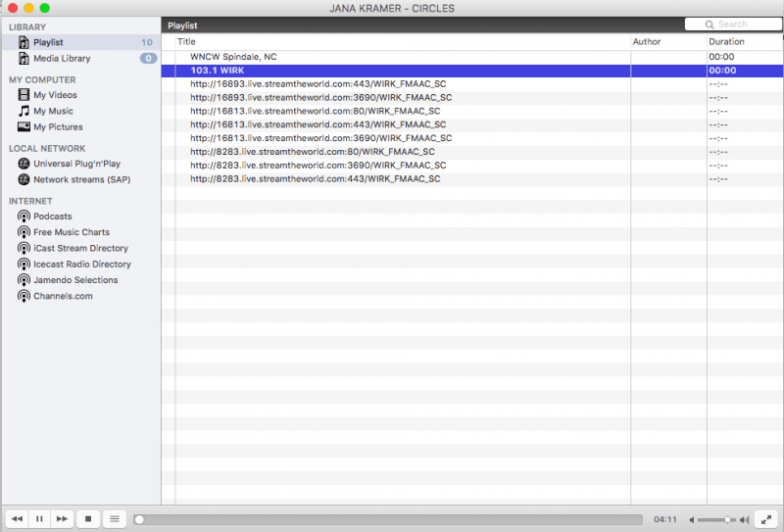Viewport: 784px width, 532px height.
Task: Open Media Library in the sidebar
Action: (x=61, y=59)
